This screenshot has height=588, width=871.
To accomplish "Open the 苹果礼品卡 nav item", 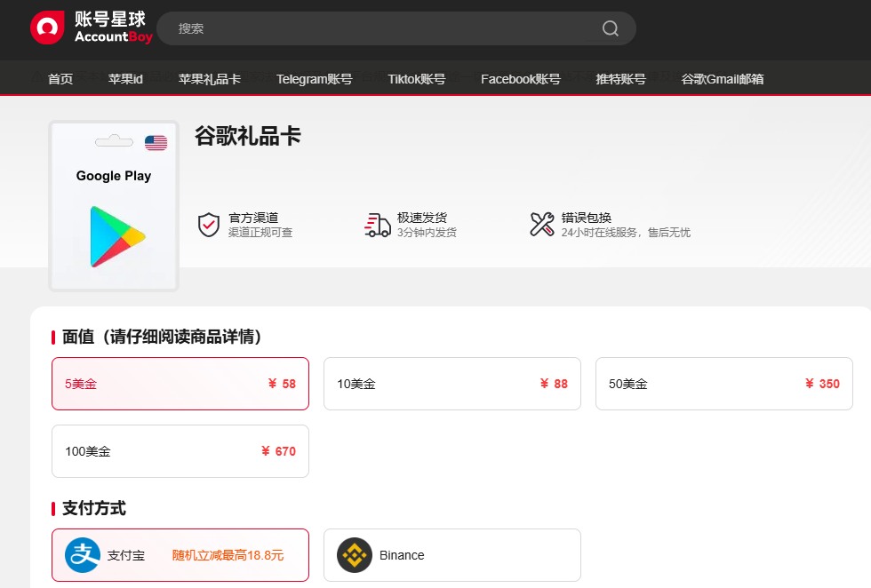I will [210, 79].
